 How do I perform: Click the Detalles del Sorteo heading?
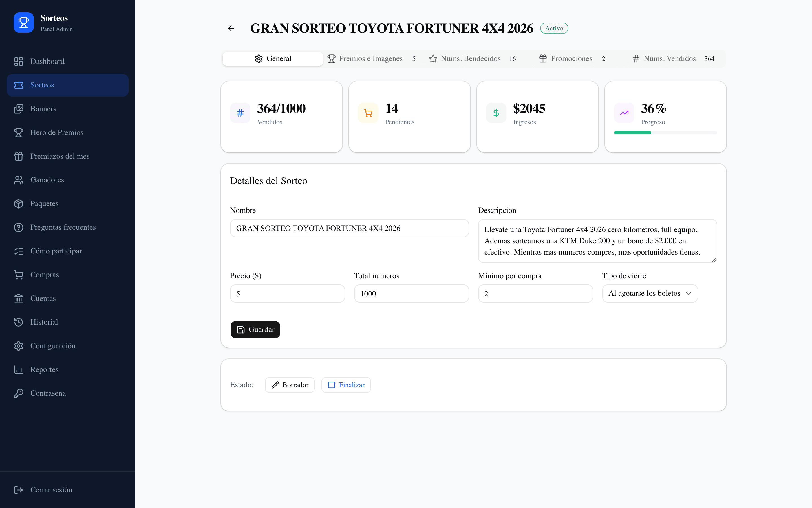(x=268, y=181)
